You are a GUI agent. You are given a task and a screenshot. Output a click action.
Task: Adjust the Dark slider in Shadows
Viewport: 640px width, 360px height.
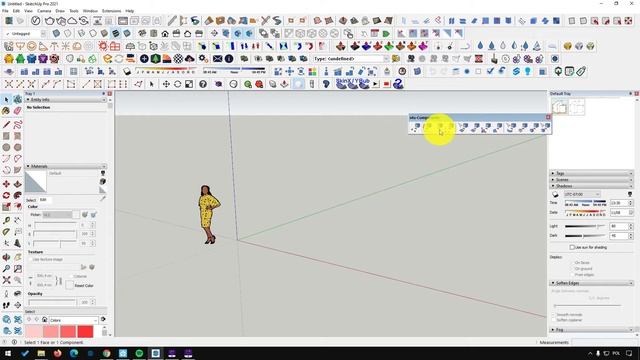(x=585, y=236)
